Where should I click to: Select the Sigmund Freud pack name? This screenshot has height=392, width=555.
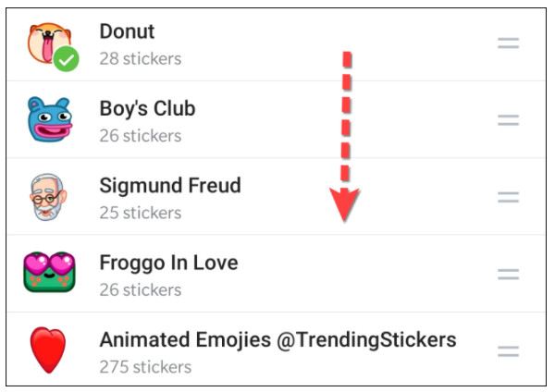[x=170, y=185]
